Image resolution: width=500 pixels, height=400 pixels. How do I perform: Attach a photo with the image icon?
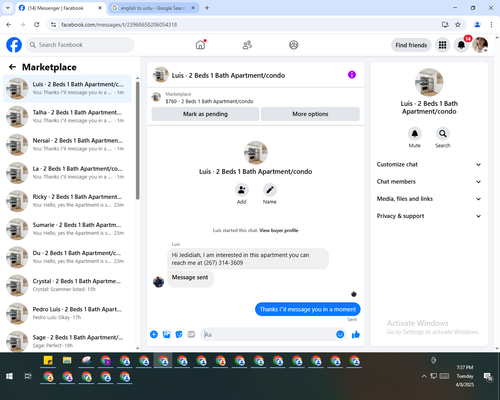pos(166,334)
